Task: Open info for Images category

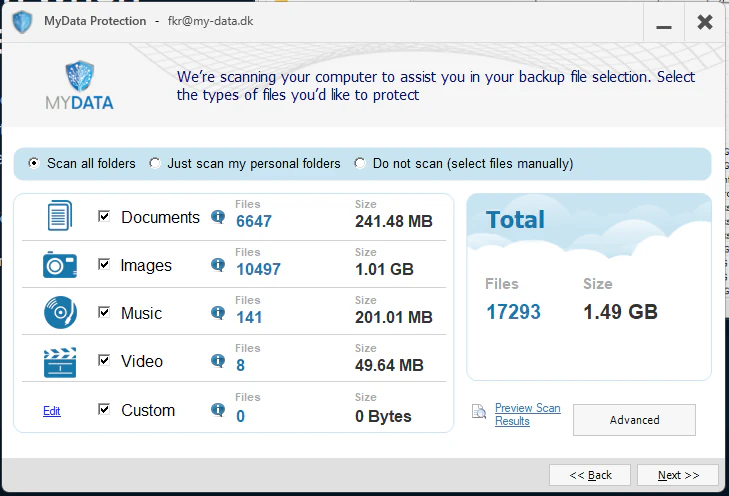Action: tap(218, 265)
